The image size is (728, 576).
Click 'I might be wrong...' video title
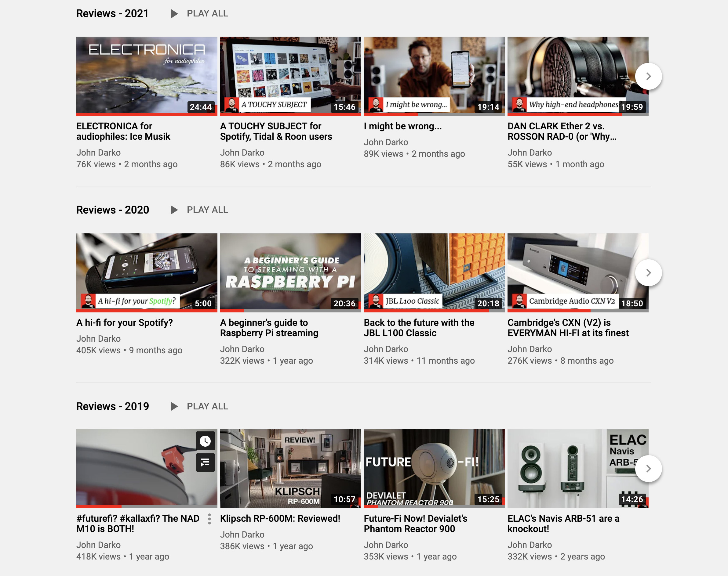point(402,126)
